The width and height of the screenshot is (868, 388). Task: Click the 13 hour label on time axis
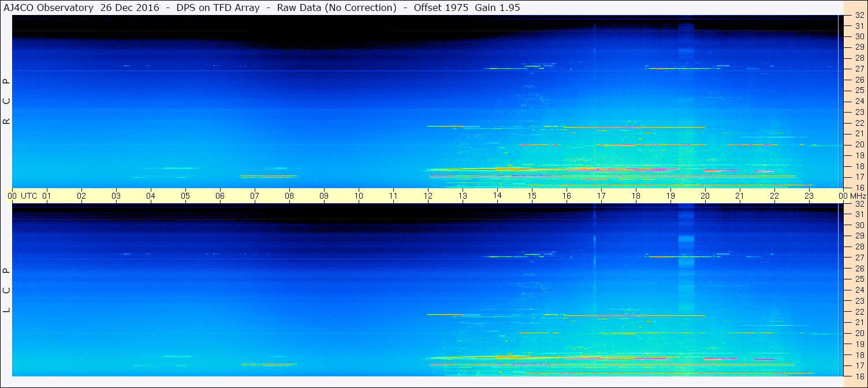tap(463, 196)
